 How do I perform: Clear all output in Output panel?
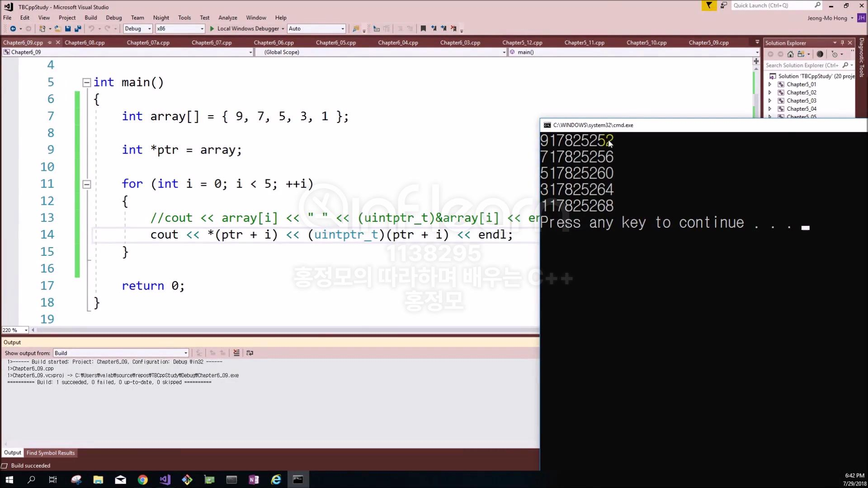(x=236, y=353)
